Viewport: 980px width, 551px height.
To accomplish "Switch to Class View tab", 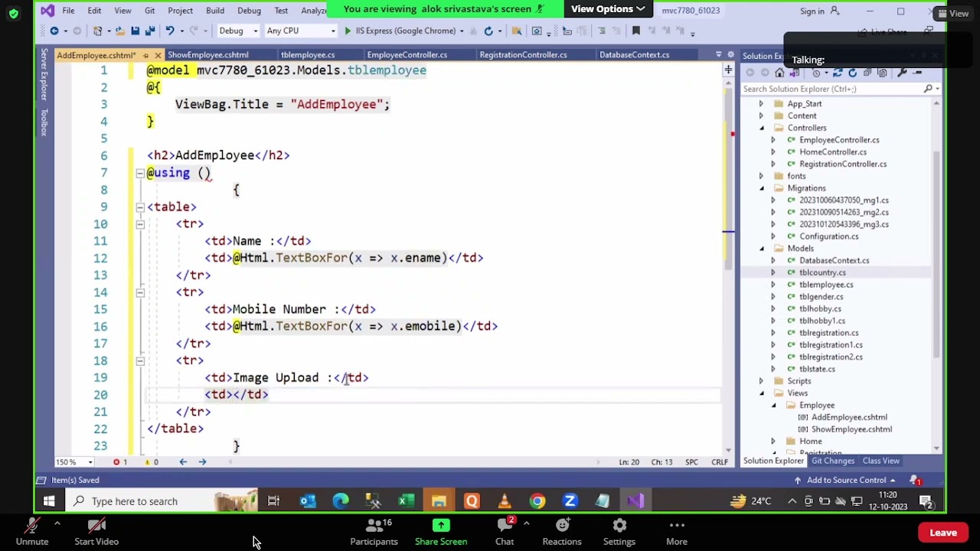I will pyautogui.click(x=880, y=461).
